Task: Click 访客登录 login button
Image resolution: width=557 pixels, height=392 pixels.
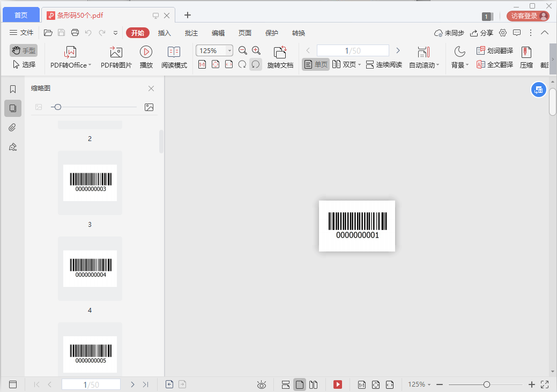Action: pyautogui.click(x=528, y=16)
